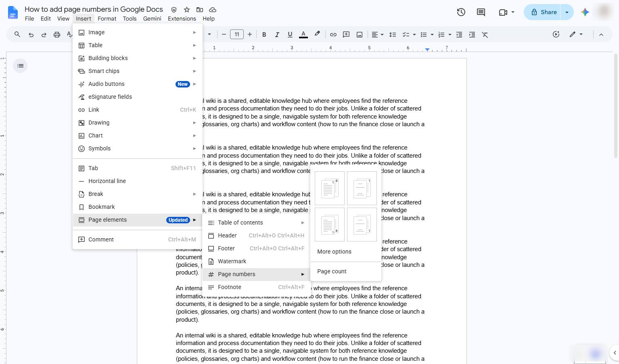Open the Google Docs home icon
This screenshot has width=619, height=364.
13,12
